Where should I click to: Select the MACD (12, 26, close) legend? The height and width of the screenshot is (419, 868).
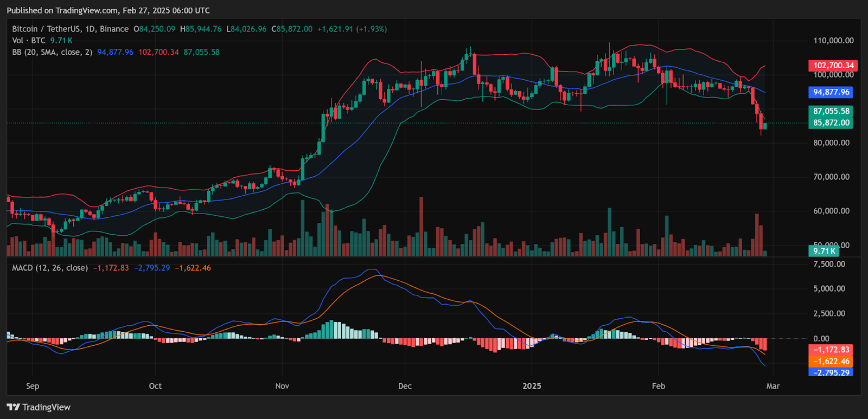pos(50,268)
